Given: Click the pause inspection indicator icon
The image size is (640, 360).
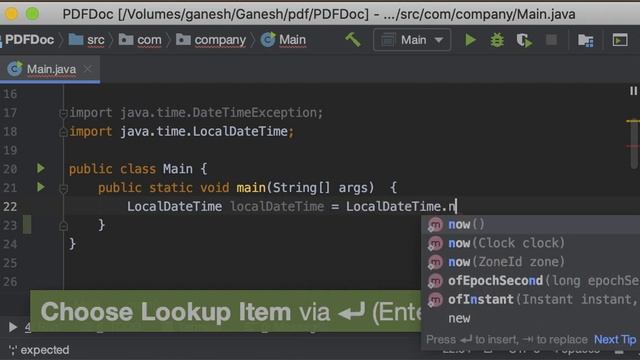Looking at the screenshot, I should click(x=633, y=91).
